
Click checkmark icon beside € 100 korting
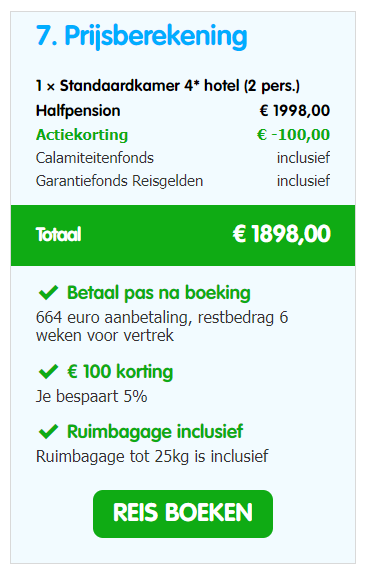pos(48,371)
